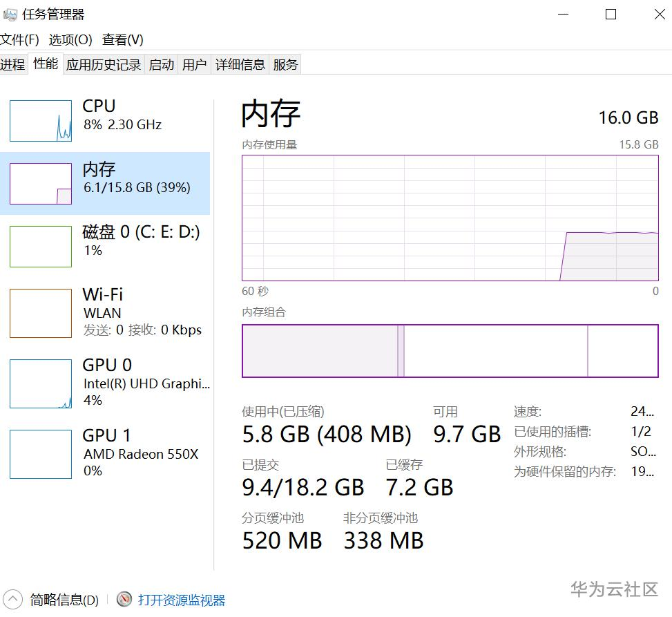Switch to the 服务 tab
Screen dimensions: 672x617
tap(286, 65)
